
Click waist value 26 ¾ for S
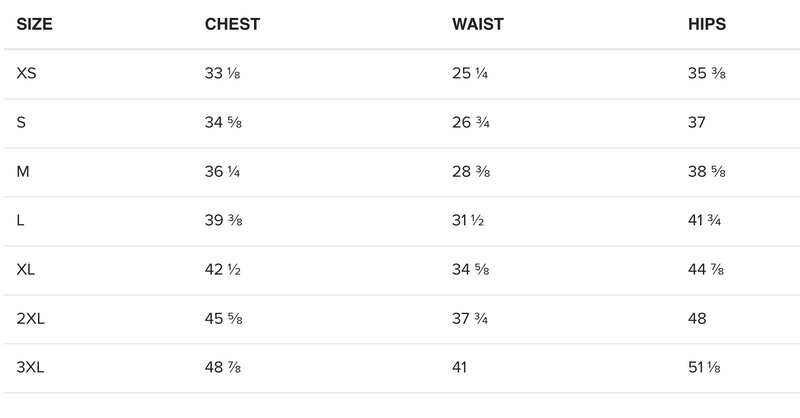(470, 123)
